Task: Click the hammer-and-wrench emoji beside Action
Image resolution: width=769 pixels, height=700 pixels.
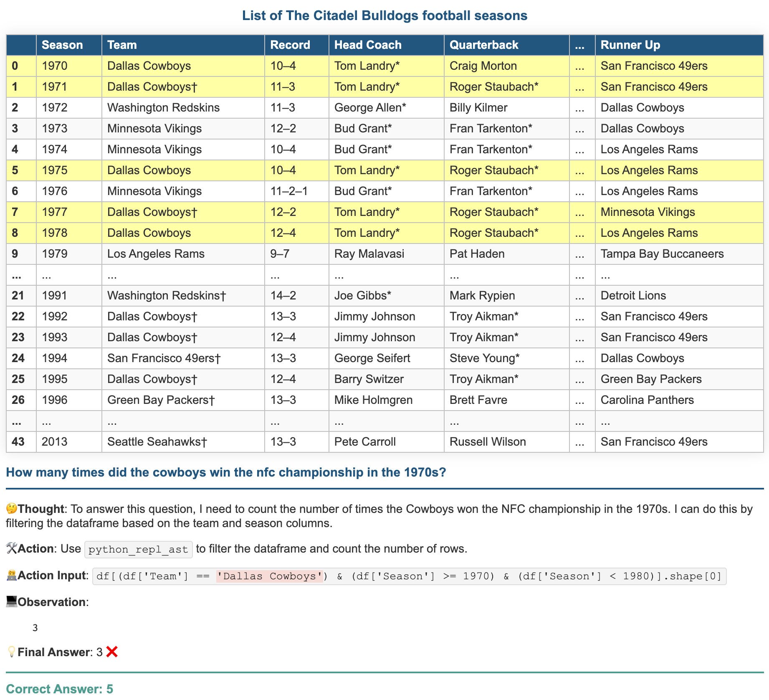Action: pyautogui.click(x=12, y=548)
